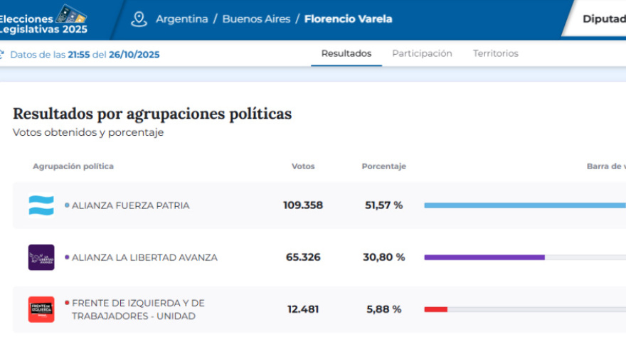
Task: Go to Buenos Aires breadcrumb link
Action: 256,19
